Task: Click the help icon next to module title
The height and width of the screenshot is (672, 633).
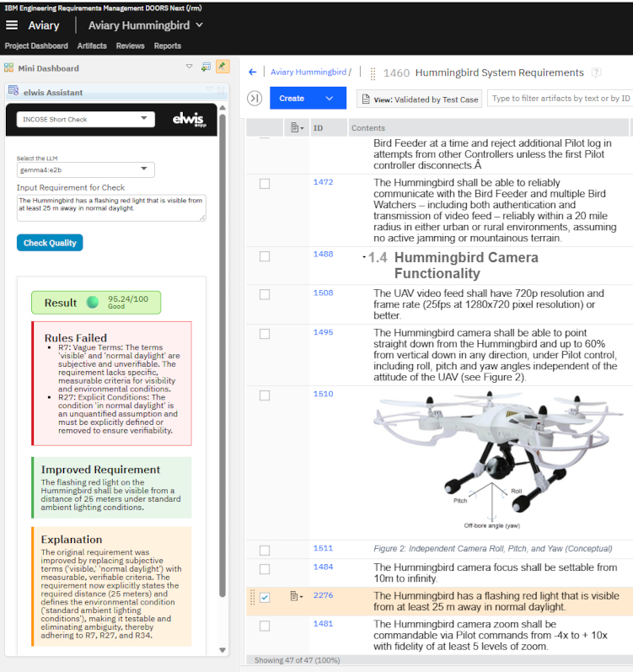Action: coord(597,73)
